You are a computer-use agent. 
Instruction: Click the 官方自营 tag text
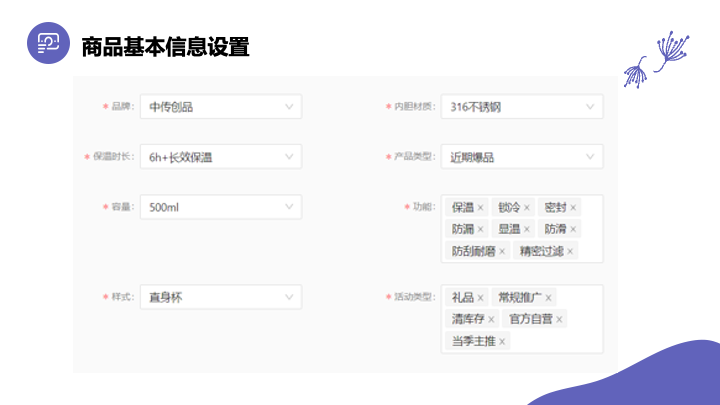click(x=531, y=319)
